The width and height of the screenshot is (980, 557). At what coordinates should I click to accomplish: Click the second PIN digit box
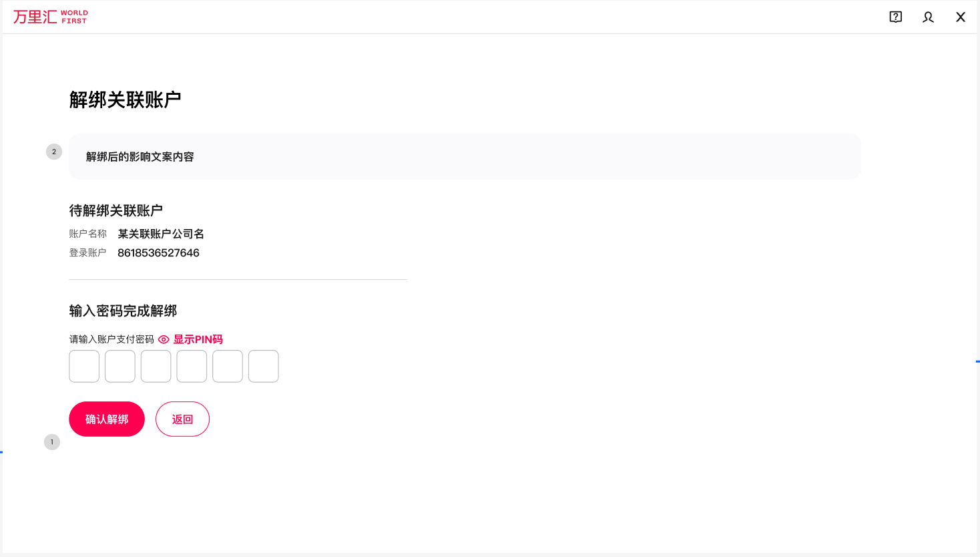point(120,366)
